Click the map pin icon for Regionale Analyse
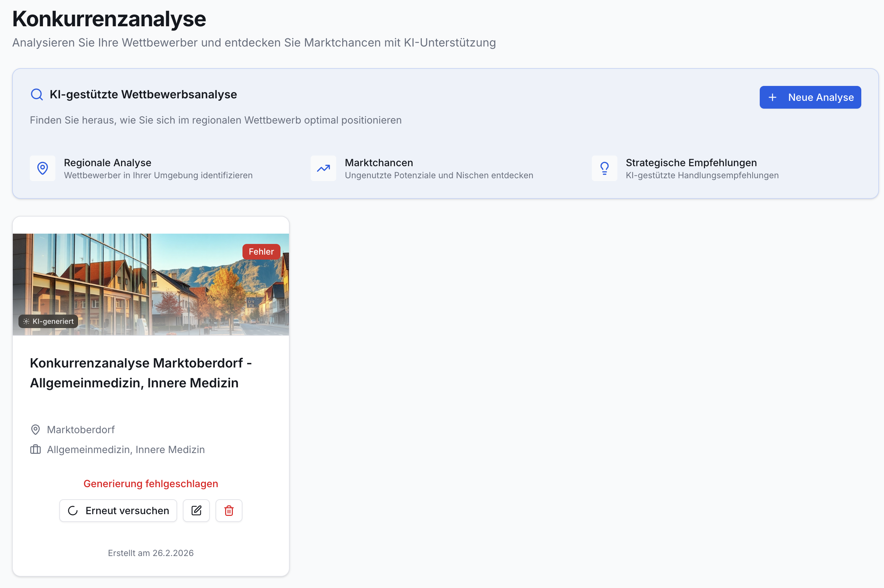Screen dimensions: 884x588 pyautogui.click(x=43, y=168)
